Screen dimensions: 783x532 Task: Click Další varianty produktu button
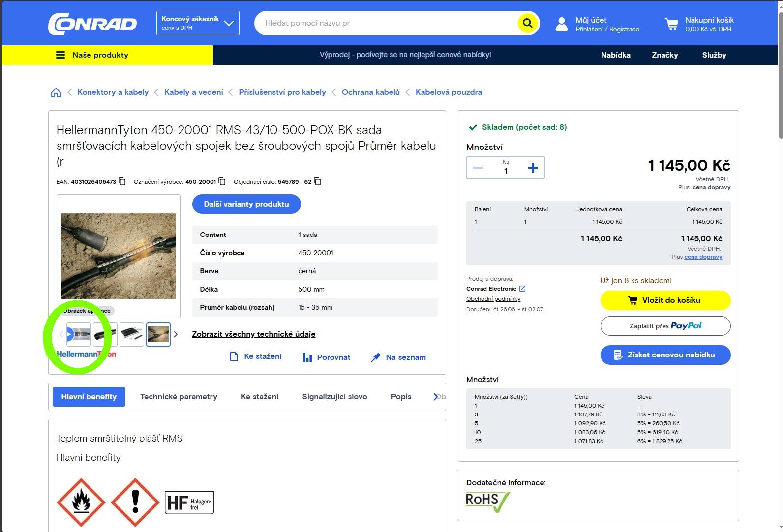click(246, 204)
